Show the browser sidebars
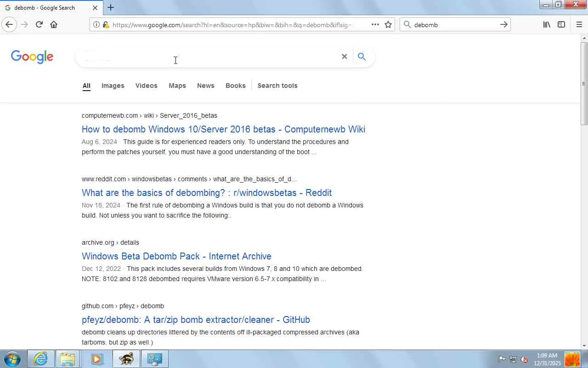Image resolution: width=588 pixels, height=368 pixels. pos(561,24)
